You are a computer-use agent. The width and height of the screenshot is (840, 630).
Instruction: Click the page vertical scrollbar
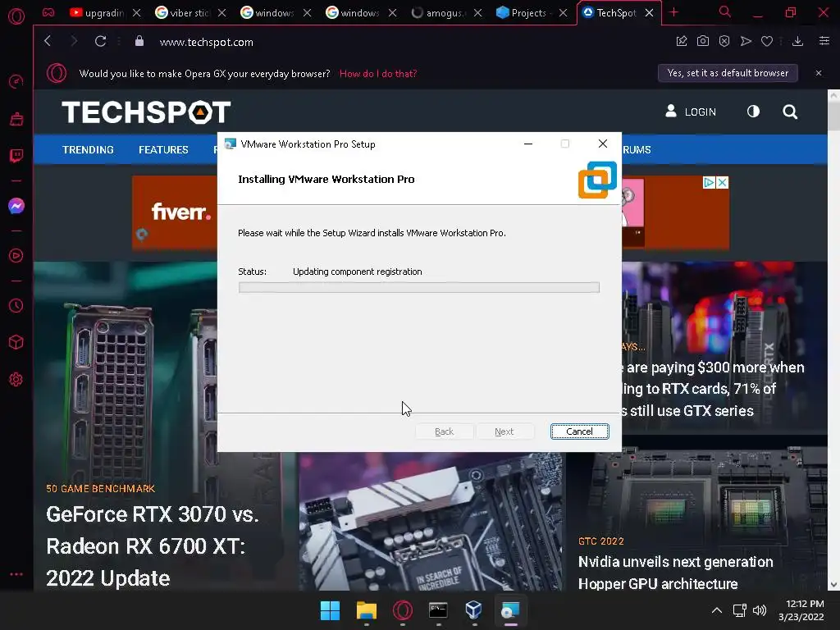pos(833,340)
